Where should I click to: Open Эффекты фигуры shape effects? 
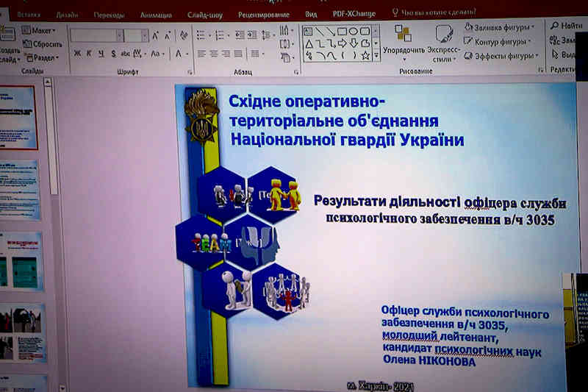(501, 56)
